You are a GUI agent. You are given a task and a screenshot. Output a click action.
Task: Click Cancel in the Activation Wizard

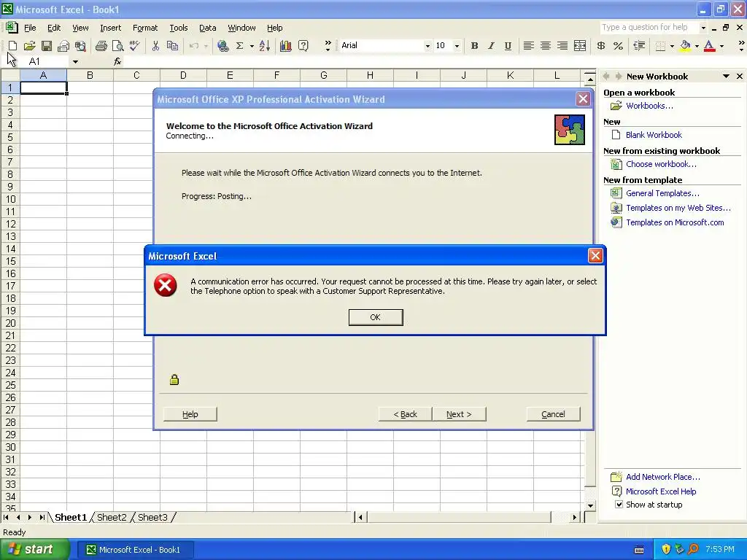pyautogui.click(x=553, y=414)
